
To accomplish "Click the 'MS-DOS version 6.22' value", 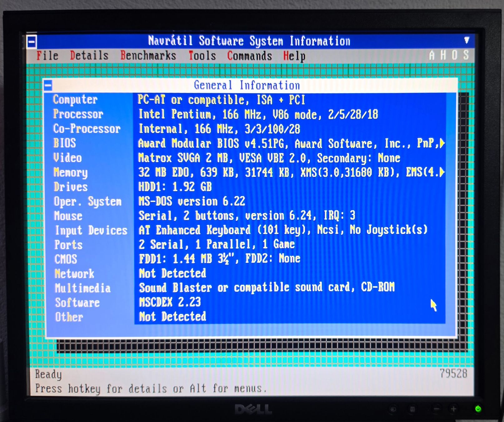I will point(192,201).
